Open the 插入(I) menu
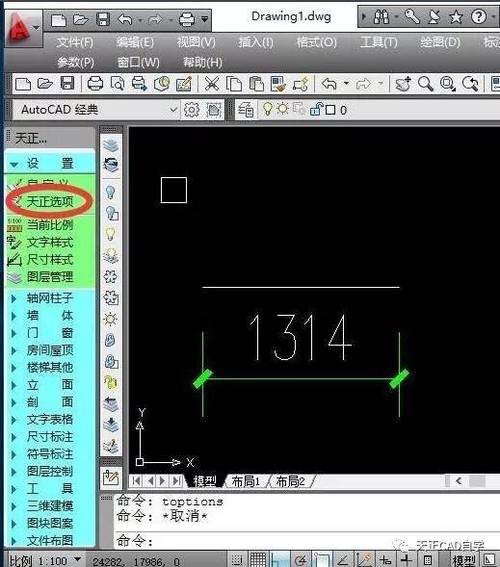Viewport: 500px width, 567px height. pos(256,43)
